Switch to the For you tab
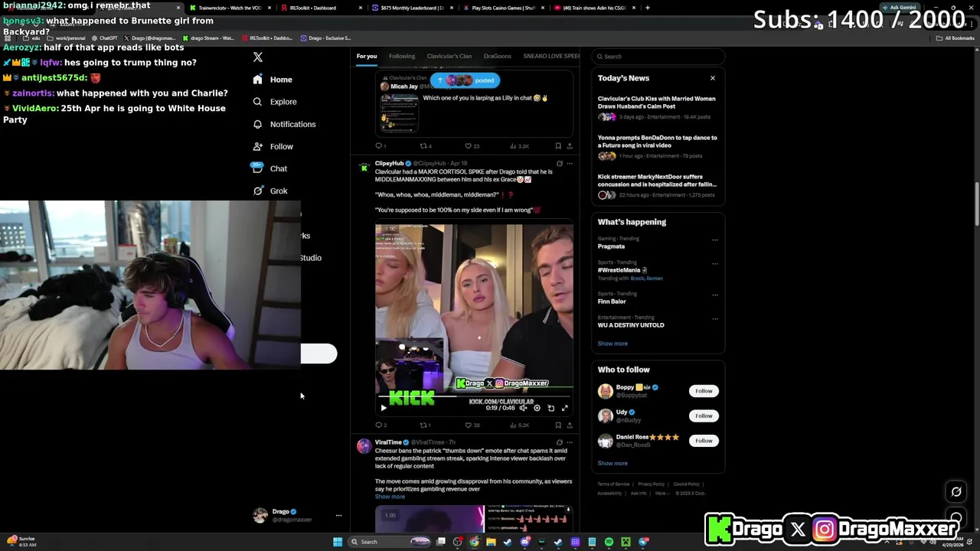Image resolution: width=980 pixels, height=551 pixels. (x=367, y=56)
